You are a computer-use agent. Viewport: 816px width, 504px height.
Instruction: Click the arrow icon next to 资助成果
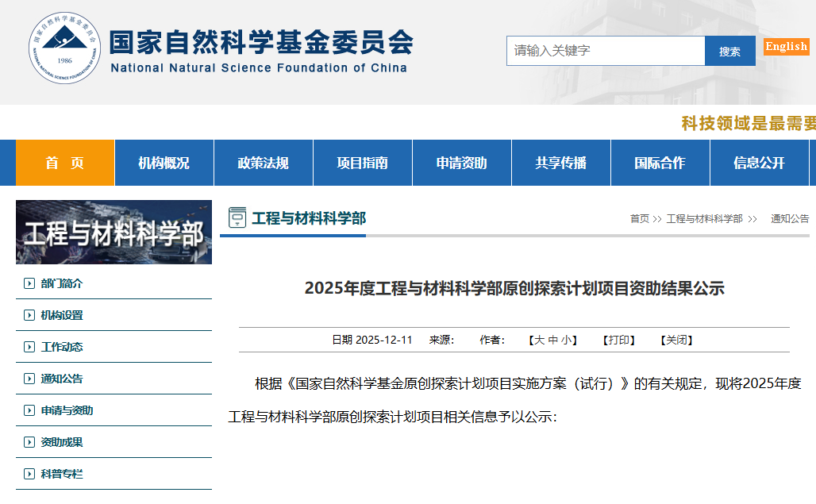(29, 442)
